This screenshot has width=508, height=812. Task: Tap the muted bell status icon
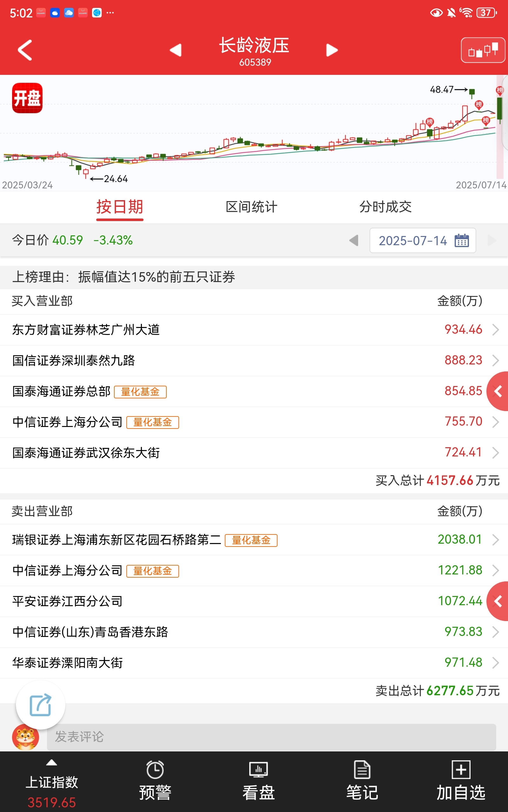click(451, 13)
